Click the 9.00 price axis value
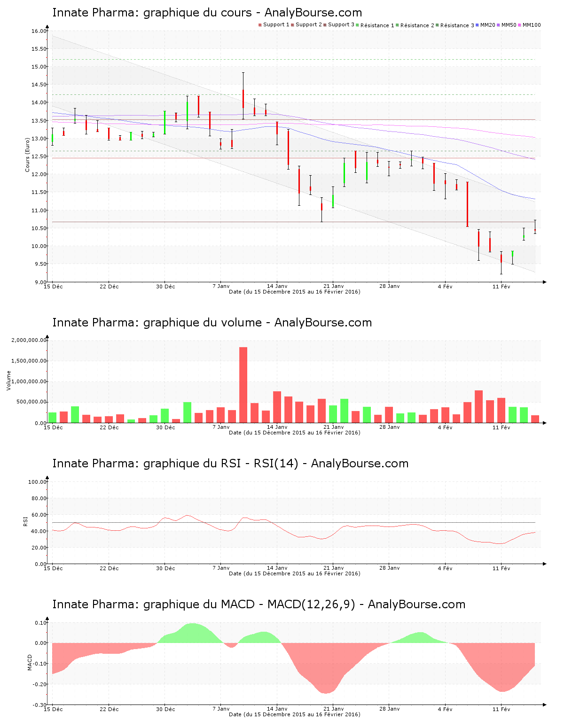The height and width of the screenshot is (728, 564). click(x=40, y=282)
